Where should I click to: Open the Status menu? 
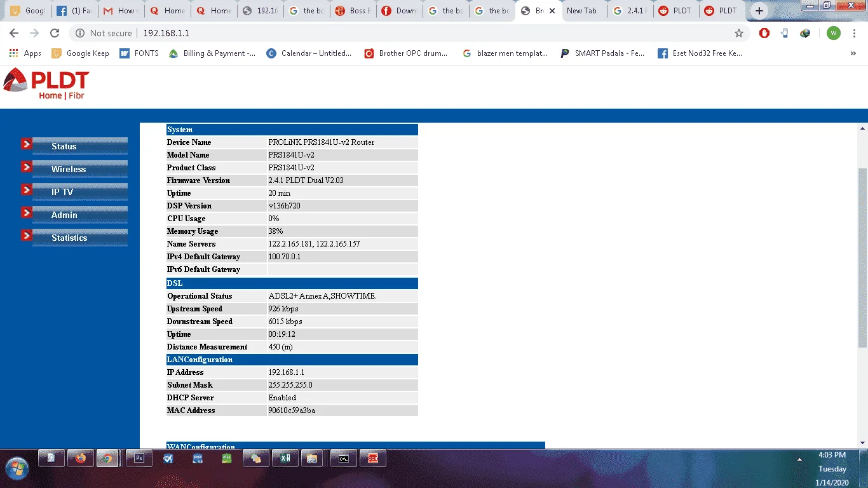(80, 146)
